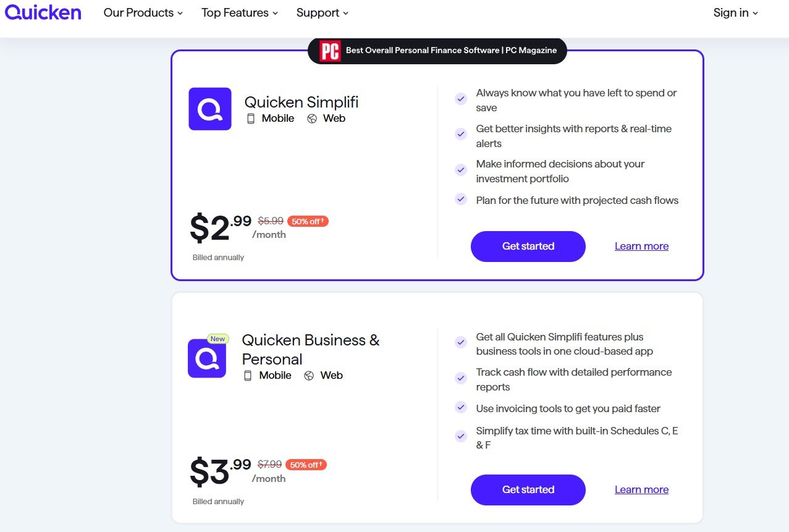Click the Web globe icon under Business & Personal
The height and width of the screenshot is (532, 789).
point(309,376)
